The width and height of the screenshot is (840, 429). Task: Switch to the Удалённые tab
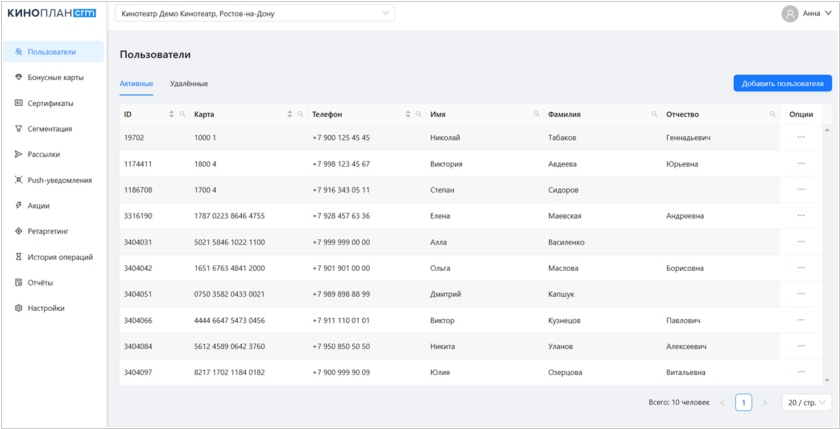[189, 84]
